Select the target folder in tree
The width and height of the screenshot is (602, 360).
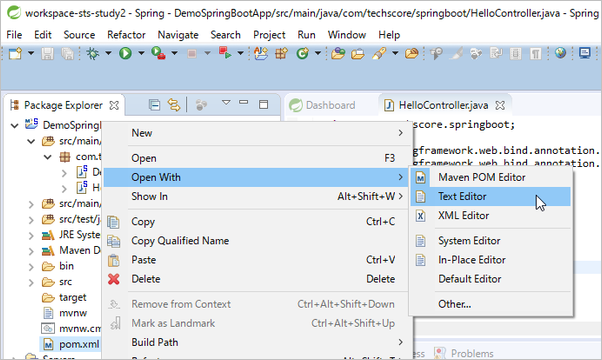pos(73,297)
